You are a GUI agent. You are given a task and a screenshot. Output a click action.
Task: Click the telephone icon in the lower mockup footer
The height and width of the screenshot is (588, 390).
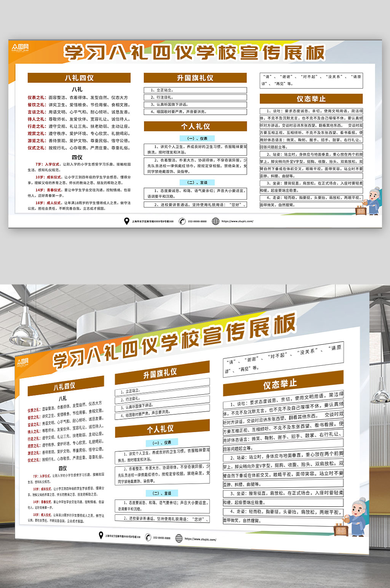(148, 537)
